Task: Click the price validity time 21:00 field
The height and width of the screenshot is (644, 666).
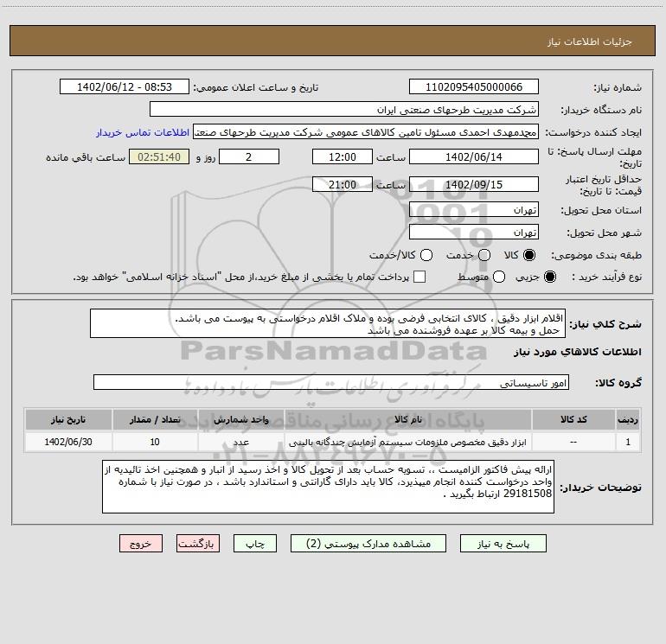Action: (343, 185)
